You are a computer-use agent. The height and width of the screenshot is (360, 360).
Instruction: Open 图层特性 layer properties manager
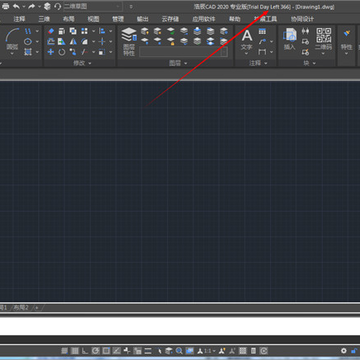tap(129, 42)
